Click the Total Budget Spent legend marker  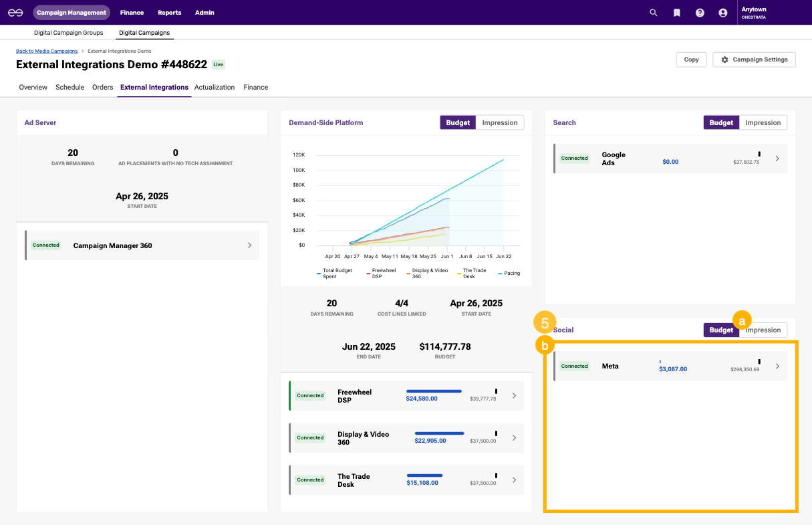pos(318,274)
